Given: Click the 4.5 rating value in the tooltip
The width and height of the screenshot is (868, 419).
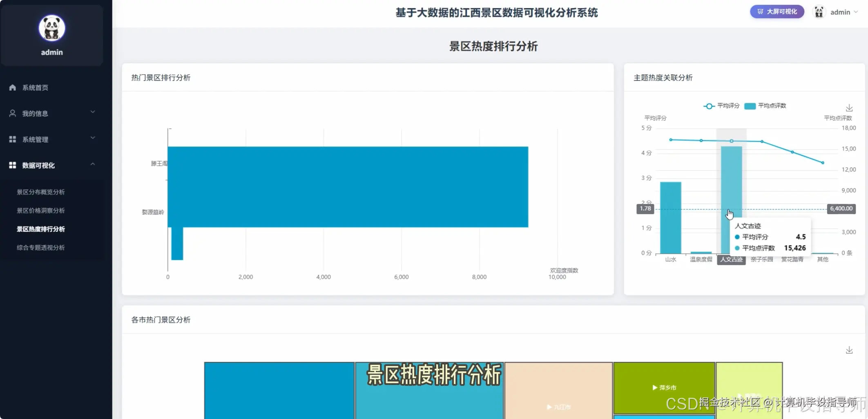Looking at the screenshot, I should coord(801,237).
